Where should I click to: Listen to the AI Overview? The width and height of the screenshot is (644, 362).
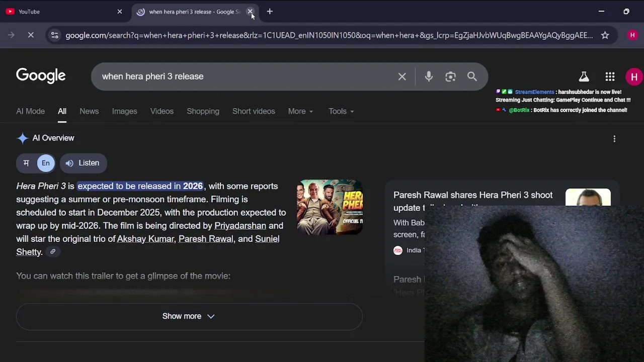coord(83,163)
